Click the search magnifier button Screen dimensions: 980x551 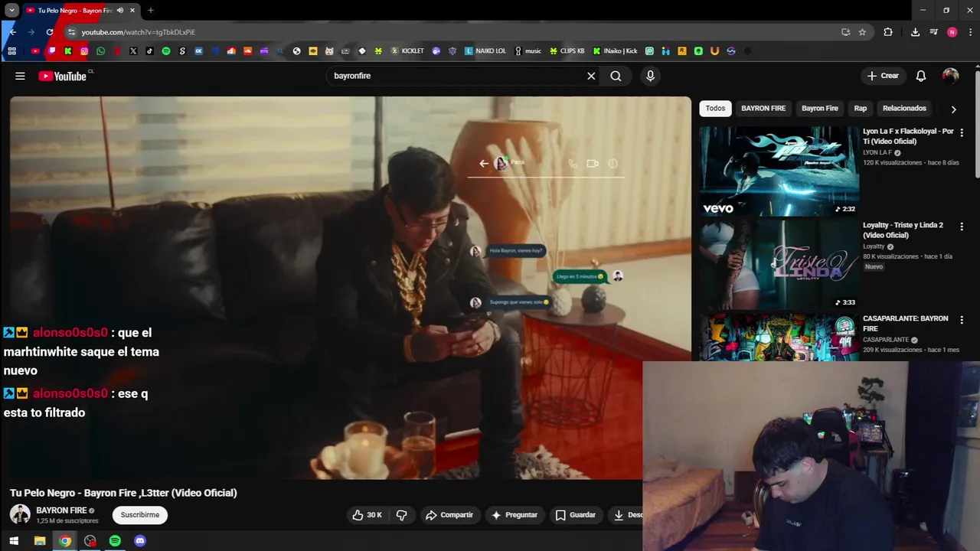coord(616,76)
